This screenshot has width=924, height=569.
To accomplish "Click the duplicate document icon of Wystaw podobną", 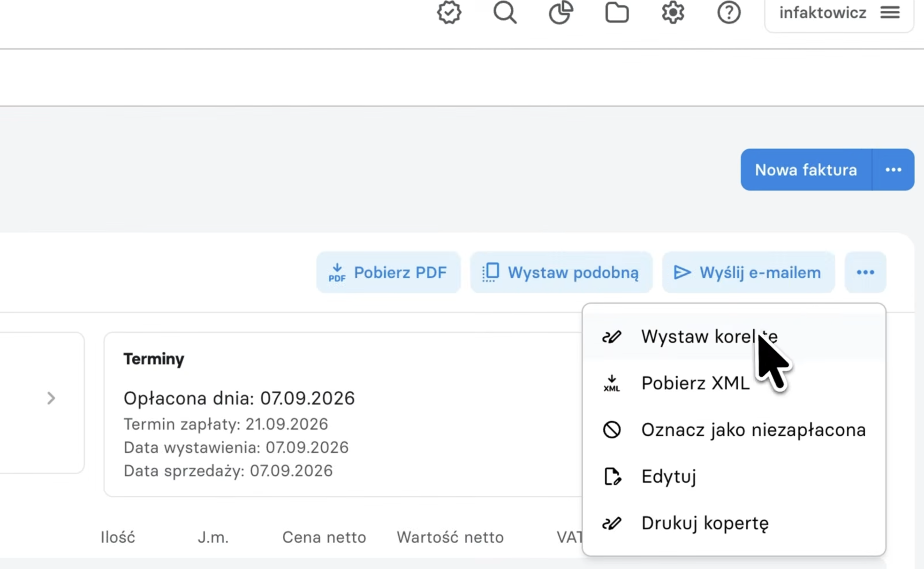I will point(491,273).
